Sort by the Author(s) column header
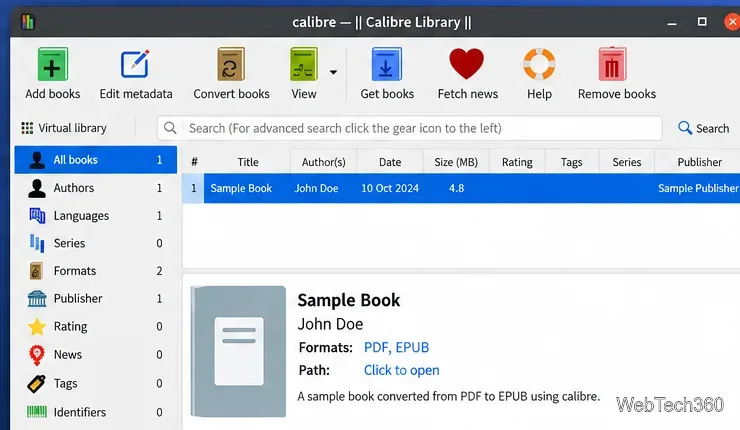 tap(324, 162)
